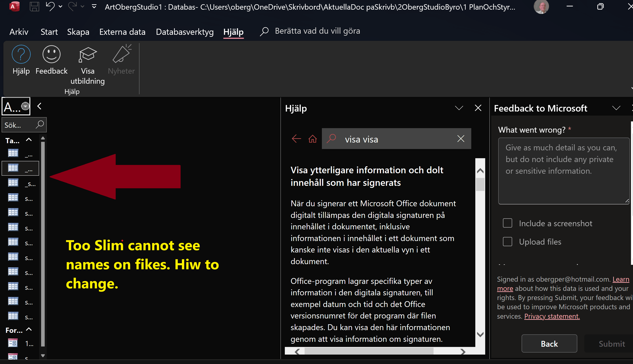This screenshot has width=633, height=364.
Task: Click the Undo arrow icon
Action: click(50, 7)
